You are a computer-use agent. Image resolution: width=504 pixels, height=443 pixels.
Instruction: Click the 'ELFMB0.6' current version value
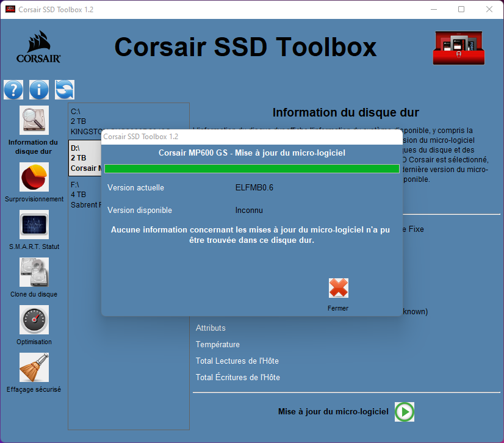point(254,187)
